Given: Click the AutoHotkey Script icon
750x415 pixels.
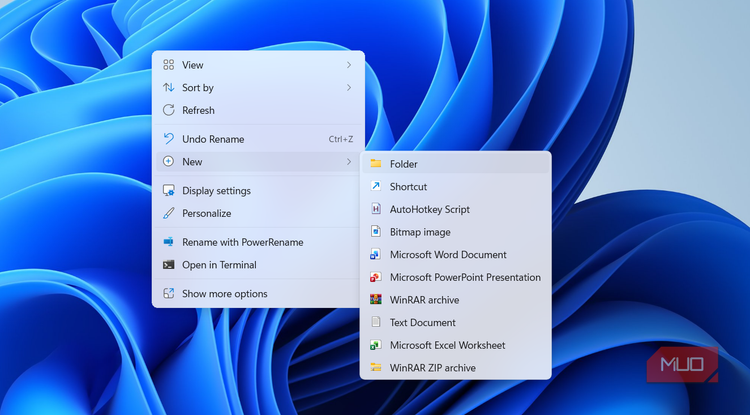Looking at the screenshot, I should coord(376,209).
